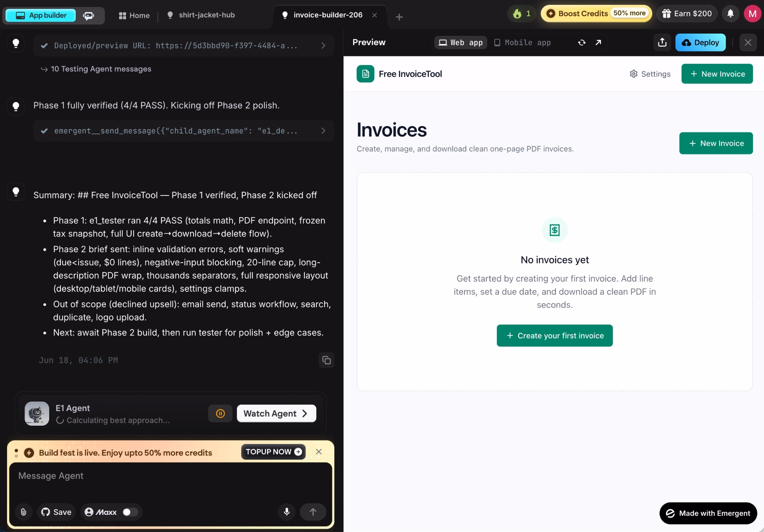Refresh the preview pane

point(582,43)
